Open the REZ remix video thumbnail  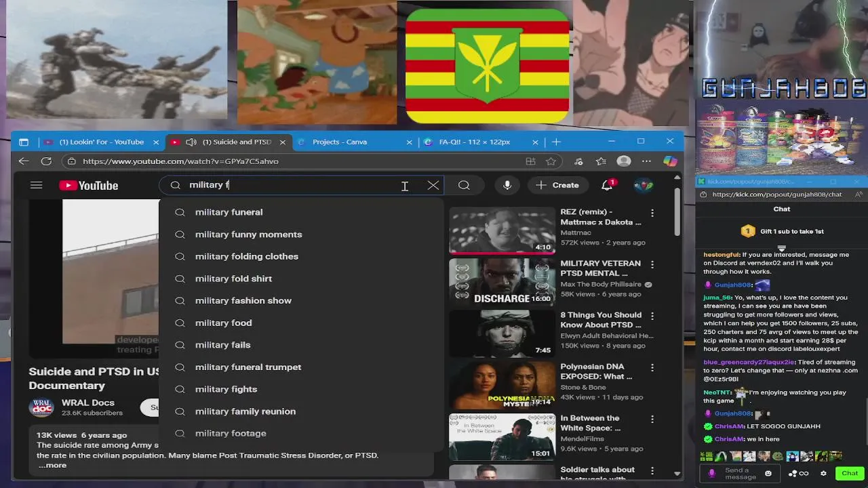[x=502, y=230]
